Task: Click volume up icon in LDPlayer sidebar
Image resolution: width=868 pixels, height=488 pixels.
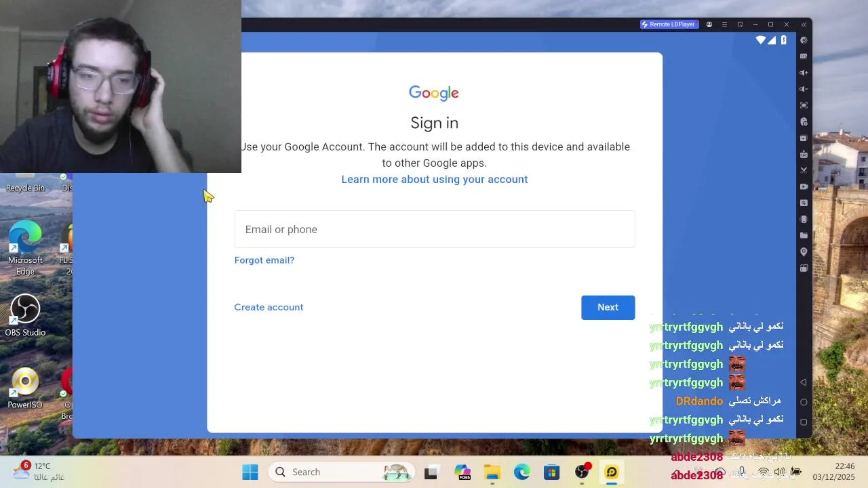Action: click(x=804, y=73)
